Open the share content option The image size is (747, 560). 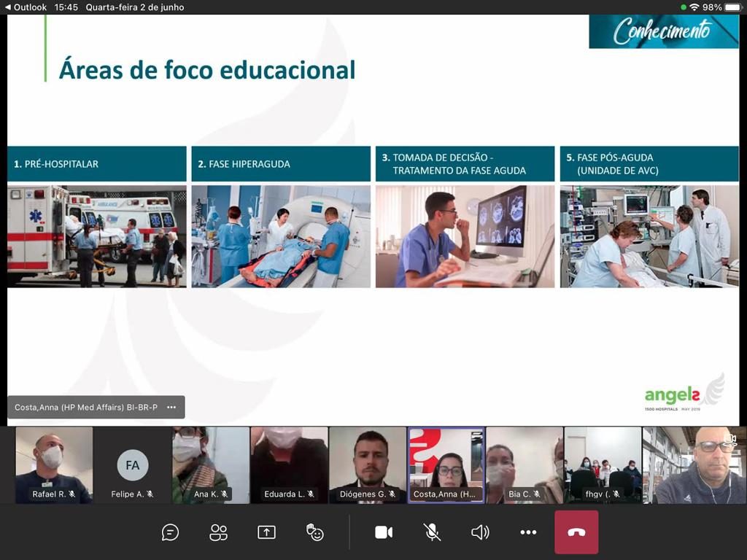(266, 532)
